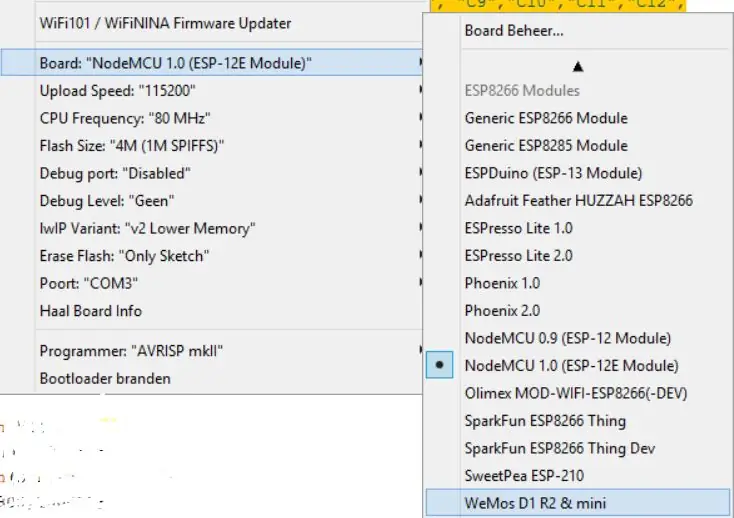
Task: Select Adafruit Feather HUZZAH ESP8266 board
Action: point(579,201)
